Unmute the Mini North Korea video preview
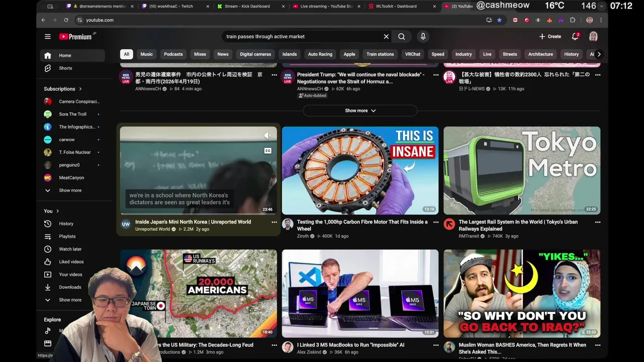Image resolution: width=644 pixels, height=362 pixels. click(x=268, y=135)
